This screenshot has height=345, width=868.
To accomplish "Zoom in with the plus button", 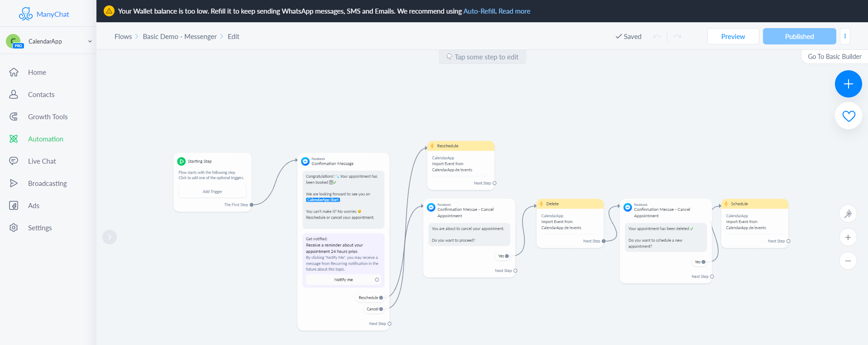I will [x=848, y=238].
